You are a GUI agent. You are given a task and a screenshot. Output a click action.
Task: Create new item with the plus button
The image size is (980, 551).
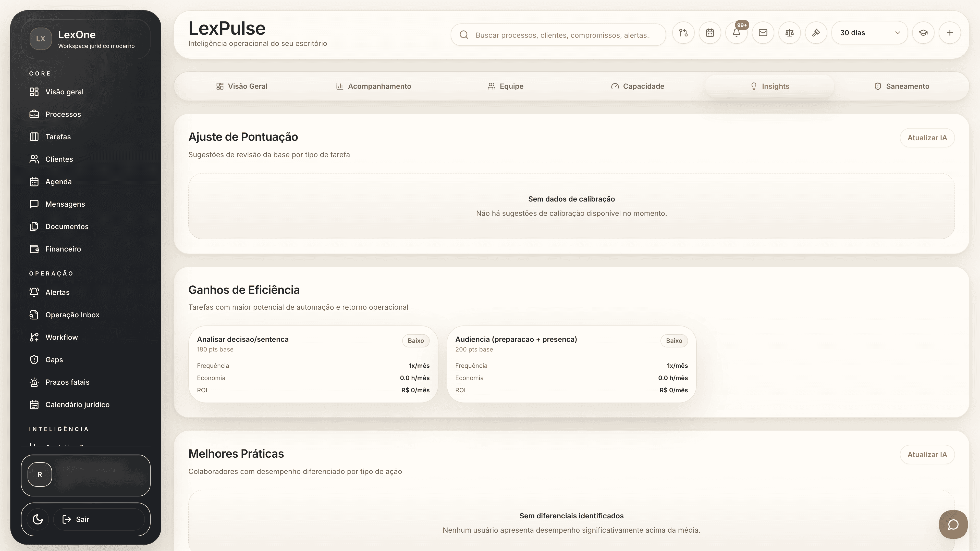(x=950, y=33)
